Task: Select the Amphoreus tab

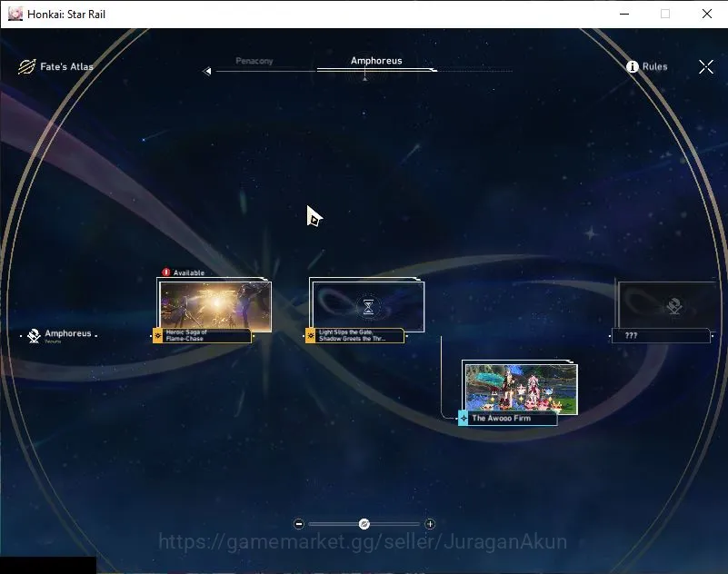Action: pyautogui.click(x=376, y=61)
